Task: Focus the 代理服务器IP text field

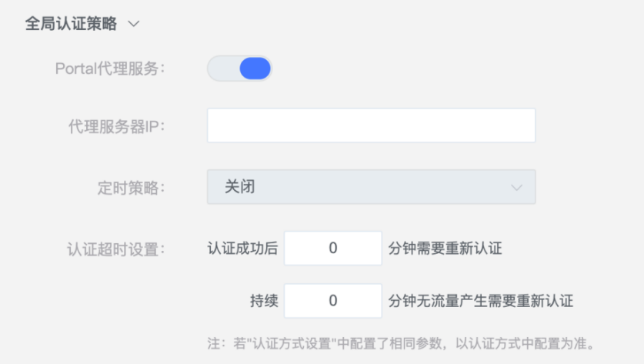Action: click(x=372, y=125)
